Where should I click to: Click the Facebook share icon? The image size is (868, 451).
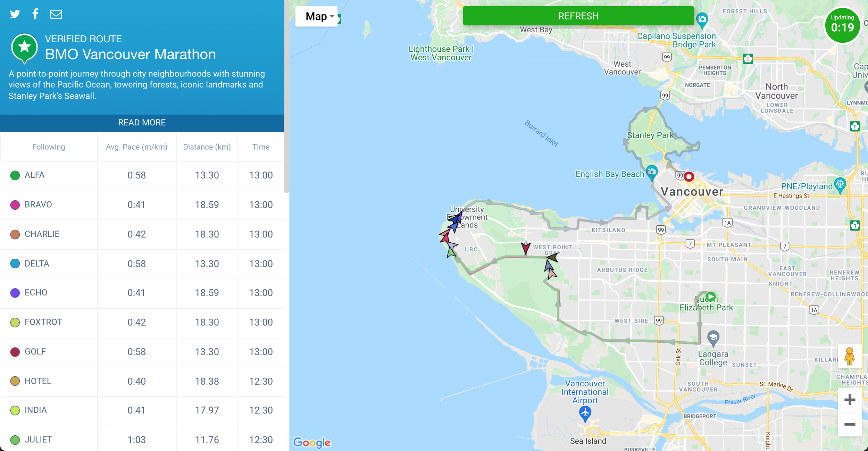point(35,14)
